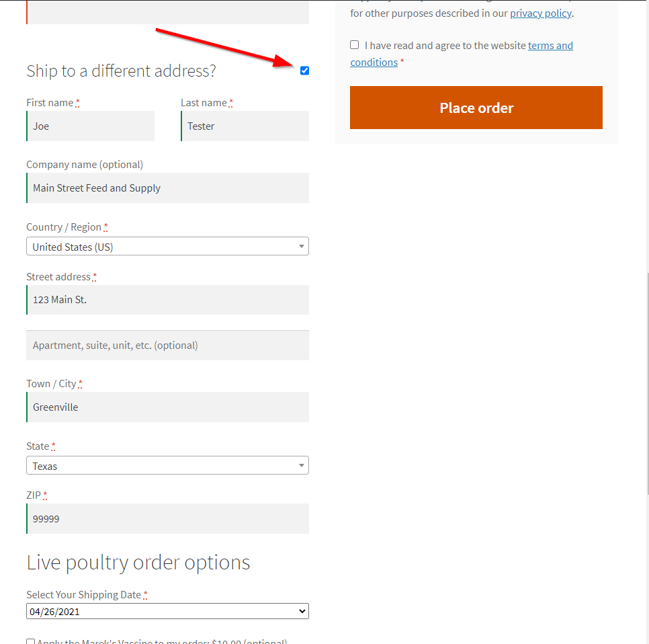Click the State dropdown arrow icon
649x644 pixels.
coord(301,465)
